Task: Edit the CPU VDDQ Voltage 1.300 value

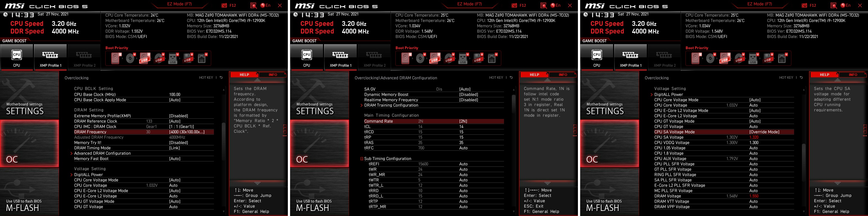Action: [754, 143]
